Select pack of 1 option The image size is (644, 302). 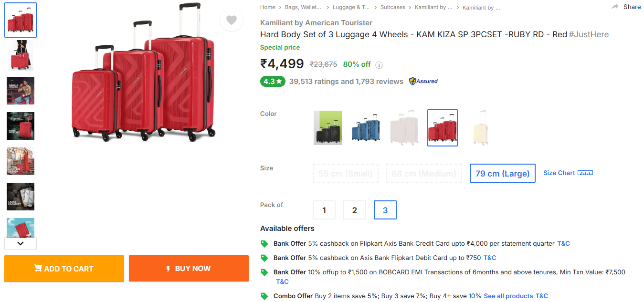tap(324, 210)
